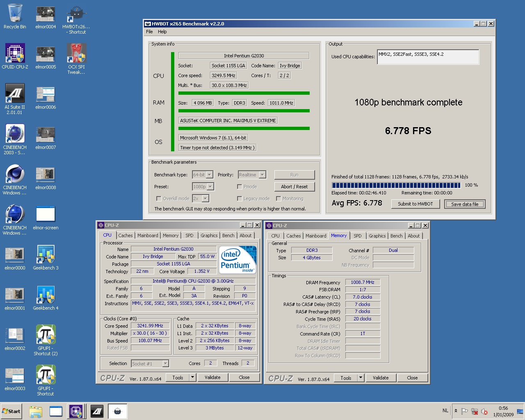This screenshot has height=420, width=525.
Task: Launch the Geekbench 4 desktop shortcut
Action: [46, 298]
